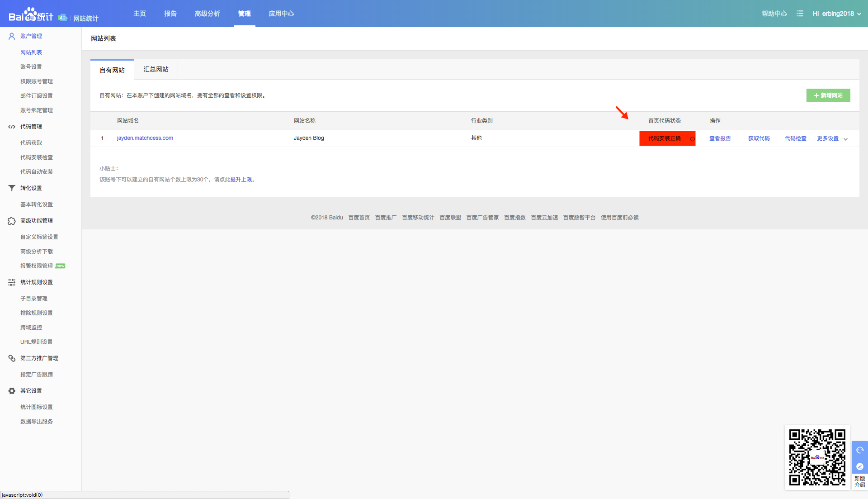Open customer service headset icon
This screenshot has height=499, width=868.
click(x=859, y=450)
